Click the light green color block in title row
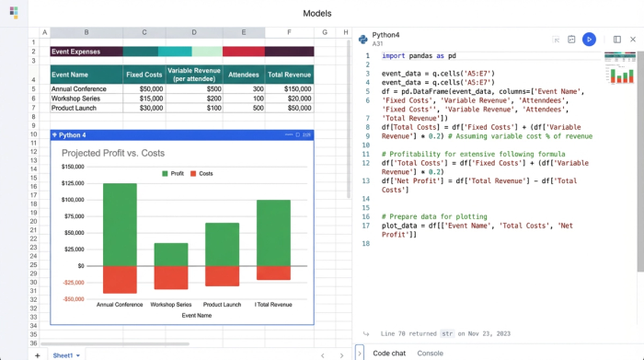 207,52
